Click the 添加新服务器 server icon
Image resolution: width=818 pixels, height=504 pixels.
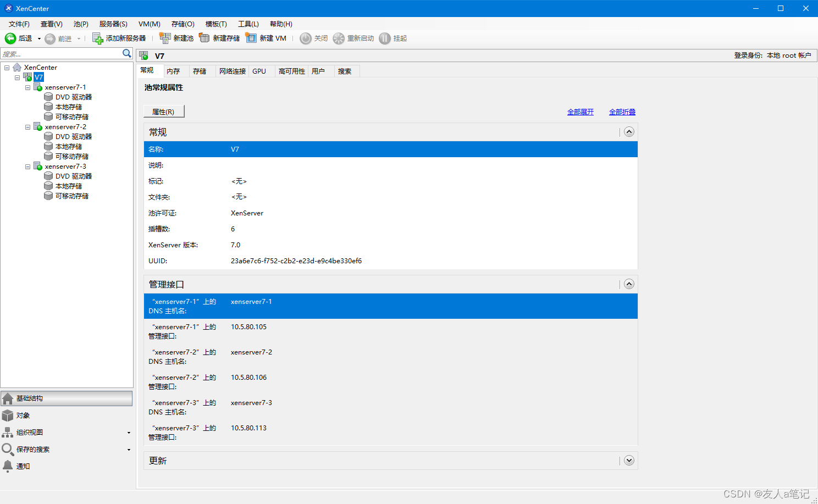click(97, 38)
